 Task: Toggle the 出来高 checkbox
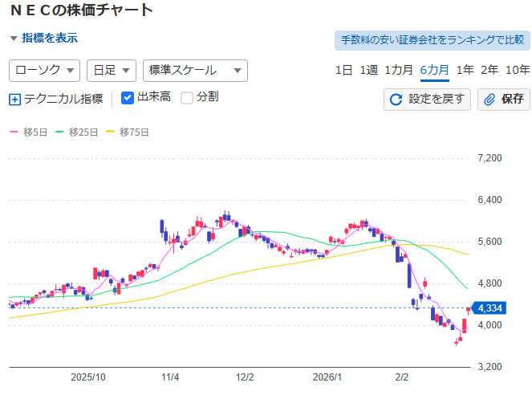(128, 98)
